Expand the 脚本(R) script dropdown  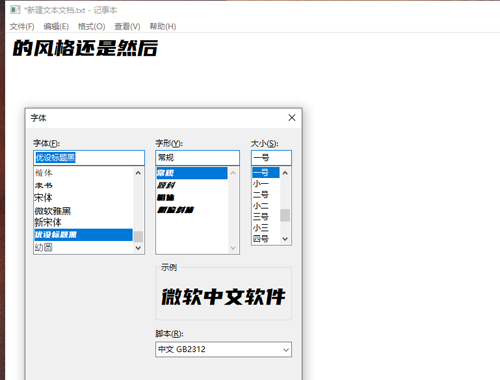[286, 350]
